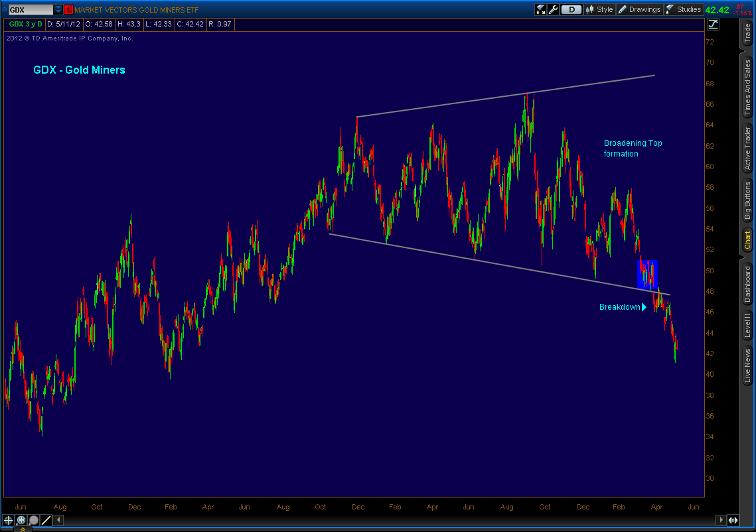Select the crosshair pan tool icon

click(9, 520)
